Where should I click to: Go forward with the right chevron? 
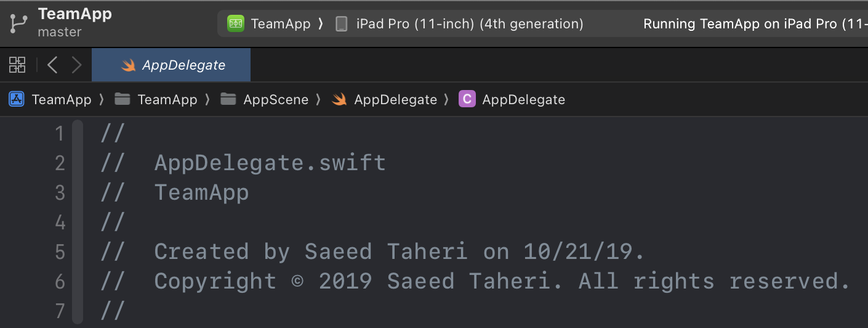pyautogui.click(x=76, y=65)
